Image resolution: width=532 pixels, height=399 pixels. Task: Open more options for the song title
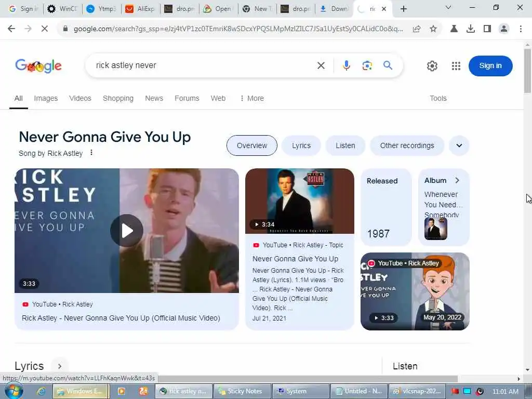(x=91, y=153)
